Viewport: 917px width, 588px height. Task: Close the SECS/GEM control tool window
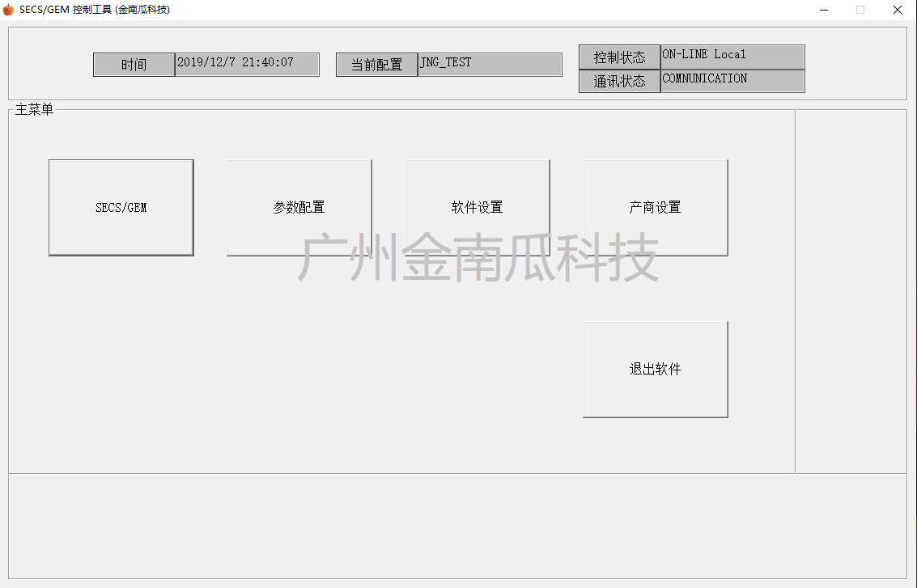click(x=897, y=10)
